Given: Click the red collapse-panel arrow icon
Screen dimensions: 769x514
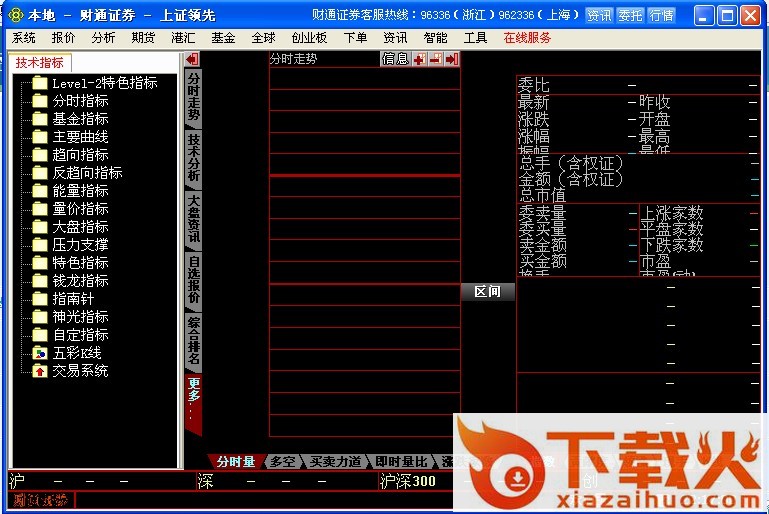Looking at the screenshot, I should [x=192, y=60].
